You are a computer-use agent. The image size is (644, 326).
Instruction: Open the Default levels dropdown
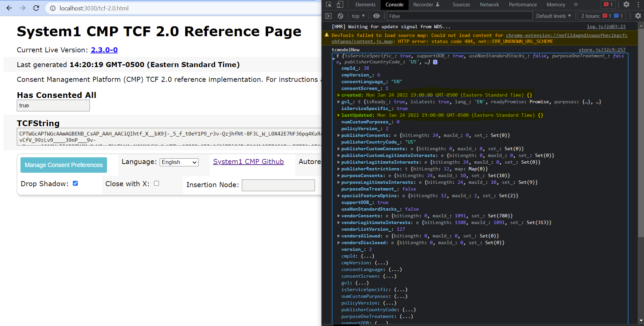pos(553,16)
